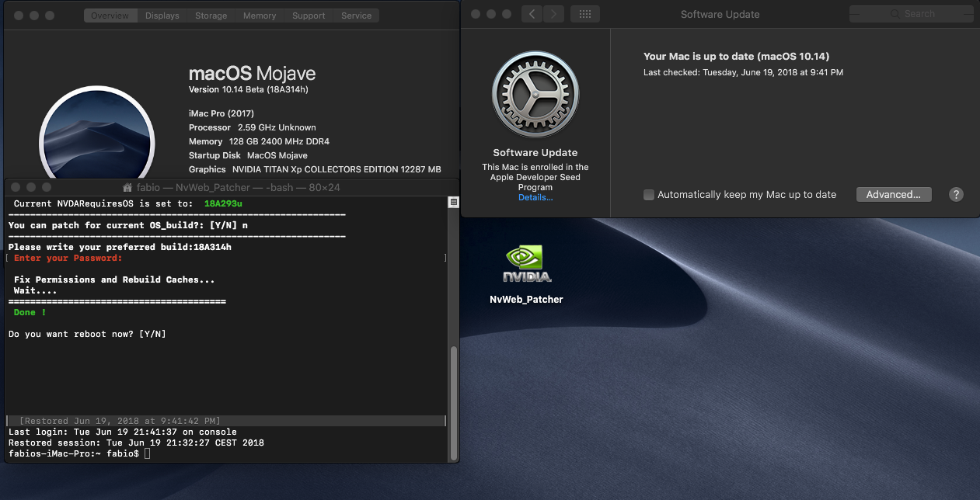Go forward in Software Update window
Screen dimensions: 980x500
click(x=554, y=14)
